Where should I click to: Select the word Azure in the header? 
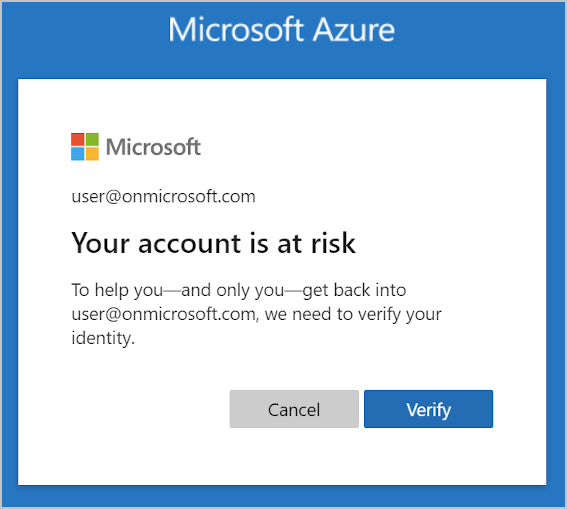click(353, 30)
